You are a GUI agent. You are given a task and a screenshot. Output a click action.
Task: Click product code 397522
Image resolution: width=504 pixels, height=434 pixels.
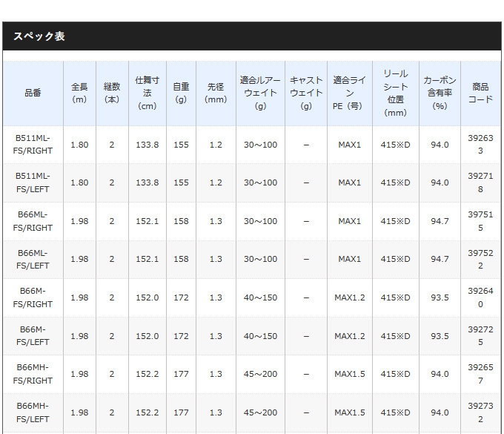coord(480,259)
